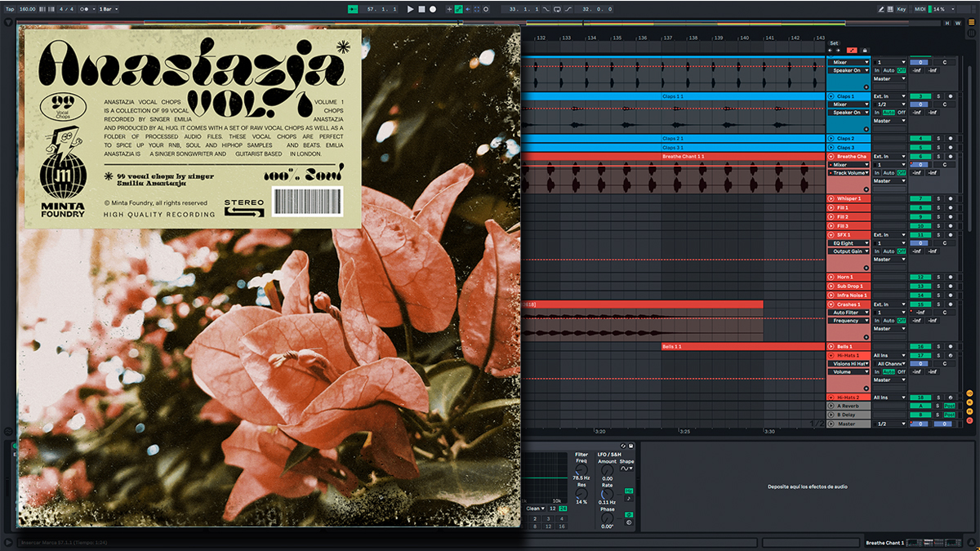Click the H overview height button
Viewport: 980px width, 551px height.
pyautogui.click(x=947, y=23)
